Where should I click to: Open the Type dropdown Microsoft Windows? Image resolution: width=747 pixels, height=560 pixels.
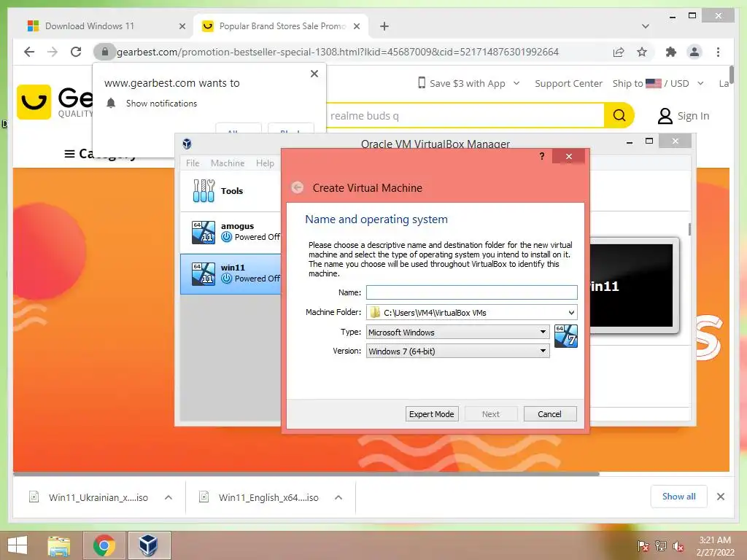tap(458, 332)
